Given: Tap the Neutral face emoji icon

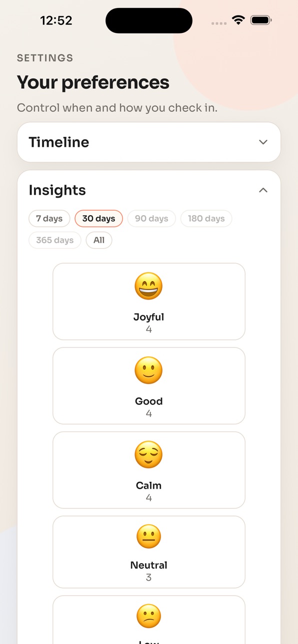Looking at the screenshot, I should tap(148, 537).
